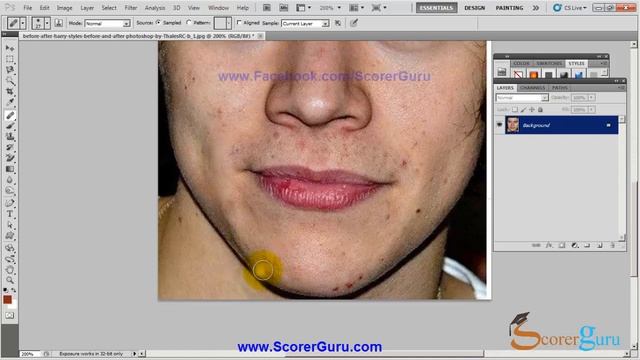Activate the Essentials workspace button

click(x=436, y=8)
